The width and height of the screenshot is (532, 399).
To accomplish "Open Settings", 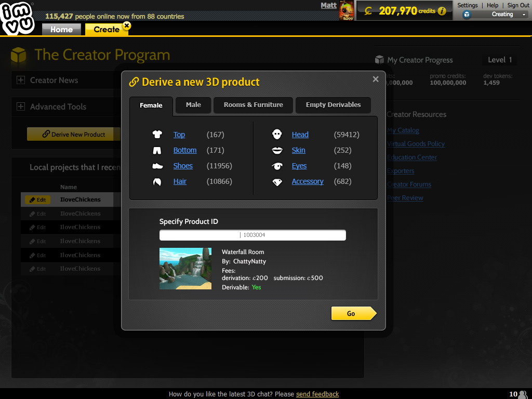I will click(467, 5).
